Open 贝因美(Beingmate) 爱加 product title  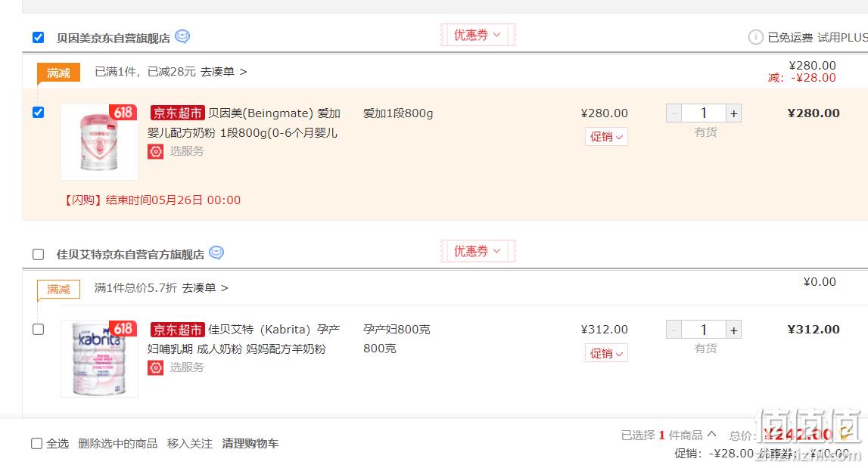(244, 122)
